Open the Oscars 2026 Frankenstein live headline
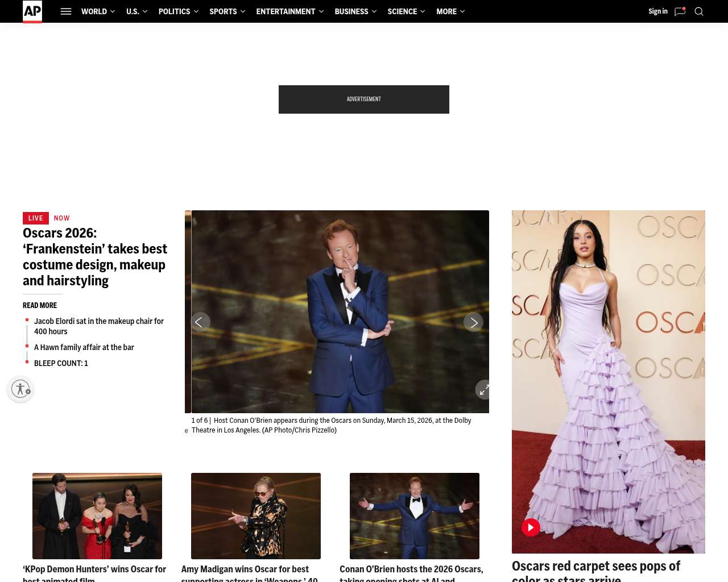This screenshot has height=582, width=728. [x=95, y=257]
